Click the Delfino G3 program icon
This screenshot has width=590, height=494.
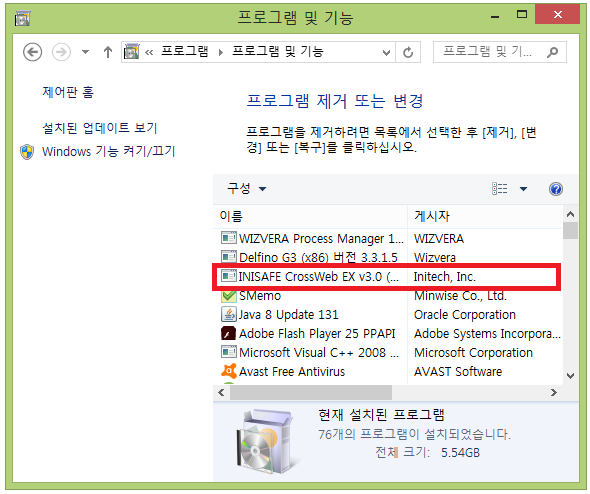coord(228,257)
